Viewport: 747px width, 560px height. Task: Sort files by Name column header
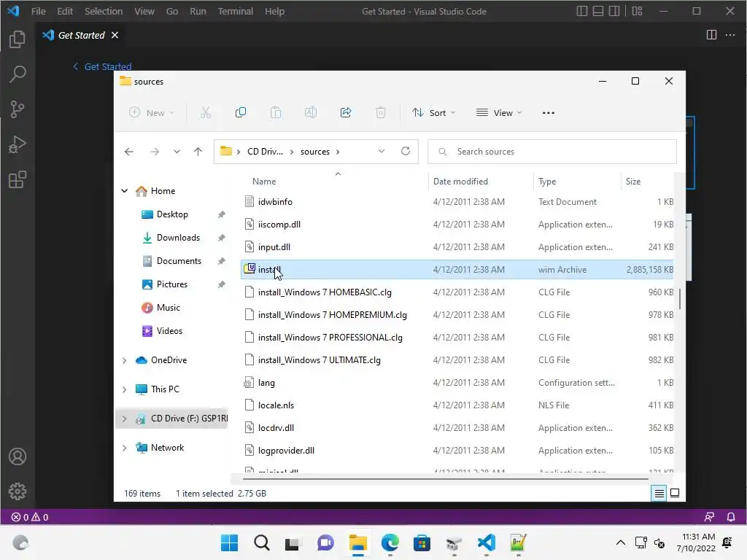point(264,182)
